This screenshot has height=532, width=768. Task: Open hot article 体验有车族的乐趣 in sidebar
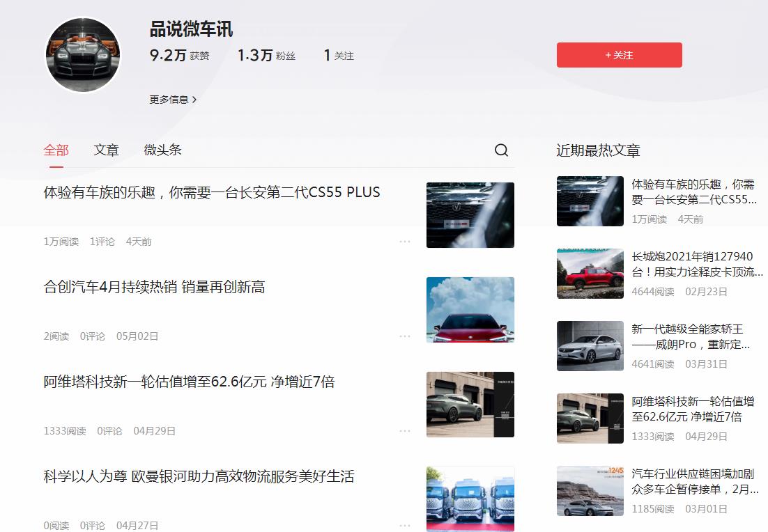click(x=693, y=192)
